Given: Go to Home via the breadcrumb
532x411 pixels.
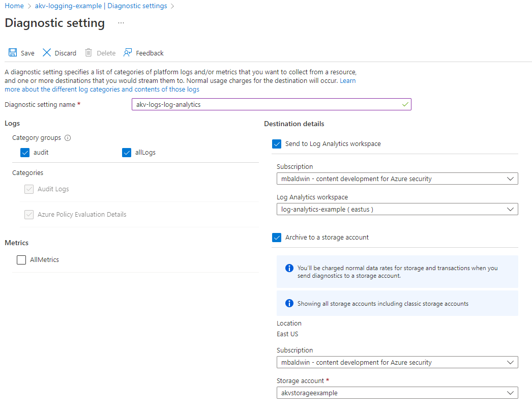Looking at the screenshot, I should tap(14, 6).
